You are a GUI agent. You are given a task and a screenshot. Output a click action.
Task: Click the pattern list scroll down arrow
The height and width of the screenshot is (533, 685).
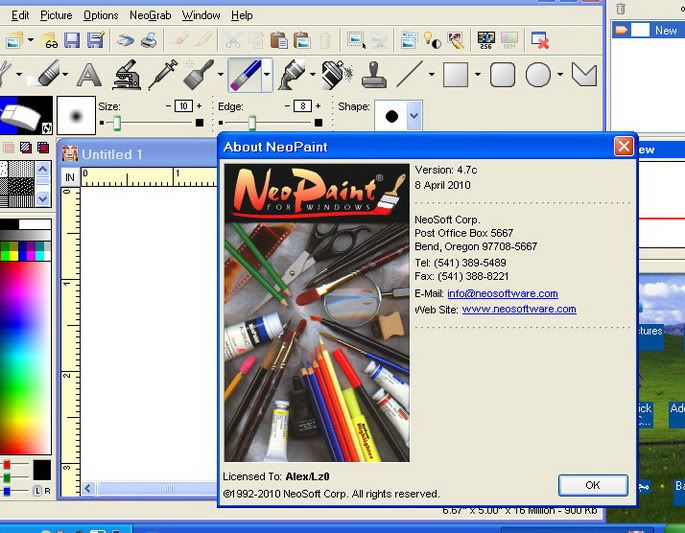click(43, 199)
